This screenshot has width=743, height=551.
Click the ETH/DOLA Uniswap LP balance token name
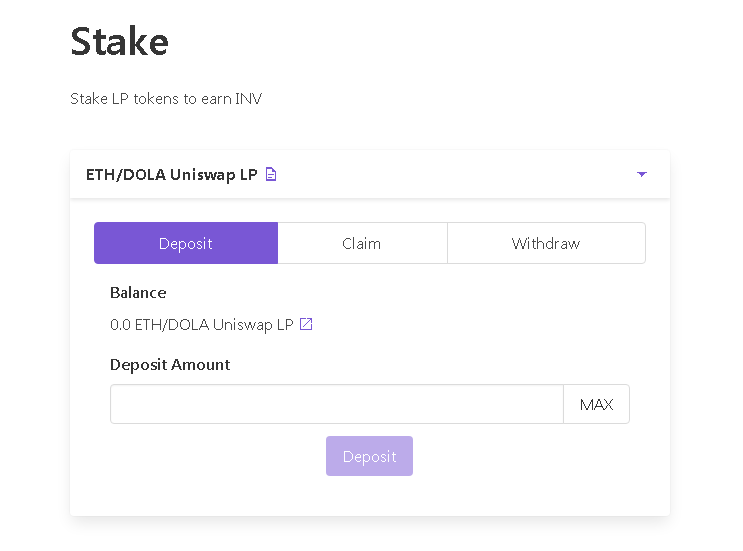(214, 325)
